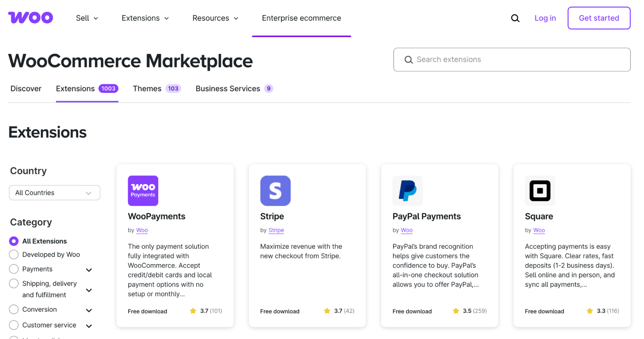Click the magnifier inside Search extensions box
Viewport: 644px width, 339px height.
[409, 60]
